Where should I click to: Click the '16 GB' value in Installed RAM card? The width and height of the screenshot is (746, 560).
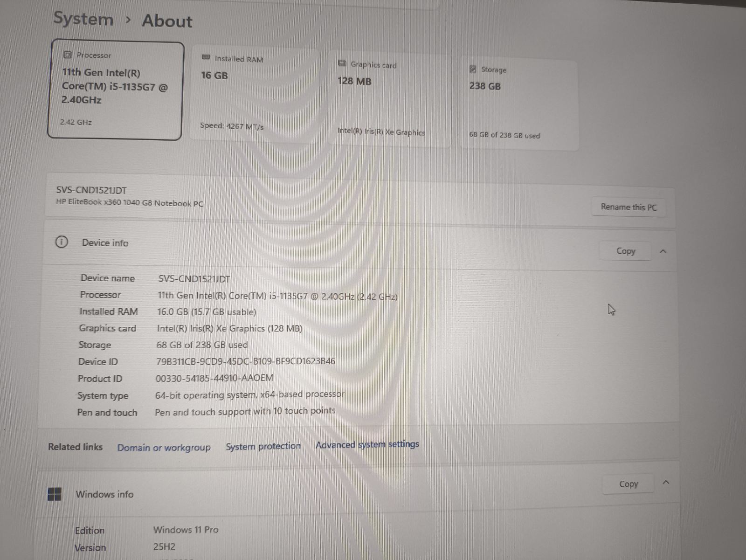pyautogui.click(x=214, y=76)
